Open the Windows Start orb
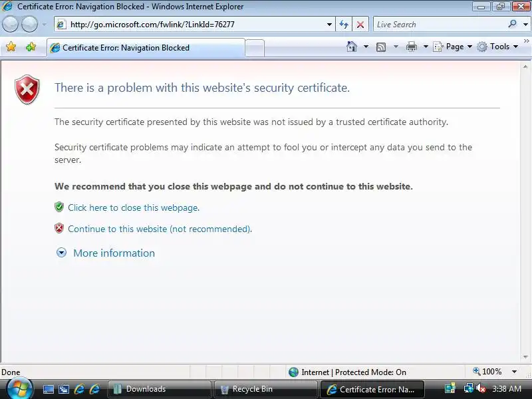Image resolution: width=532 pixels, height=399 pixels. click(20, 389)
